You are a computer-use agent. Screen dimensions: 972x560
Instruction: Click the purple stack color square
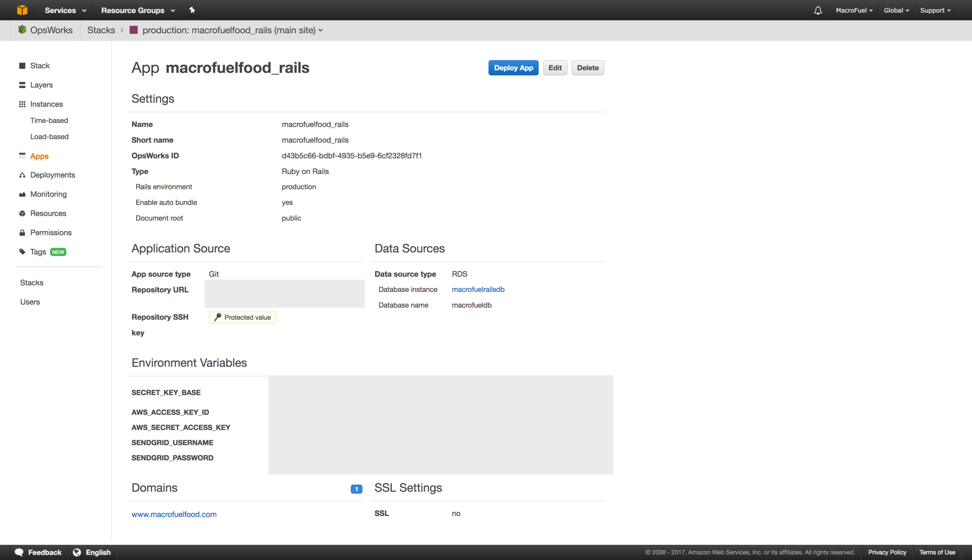coord(133,30)
